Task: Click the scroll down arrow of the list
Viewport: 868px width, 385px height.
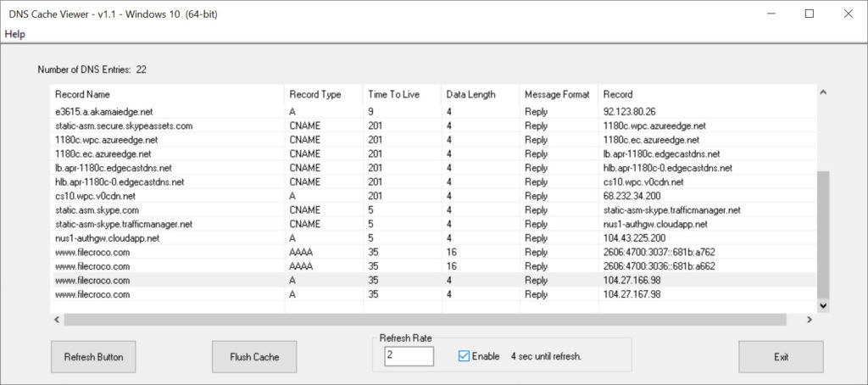Action: [822, 304]
